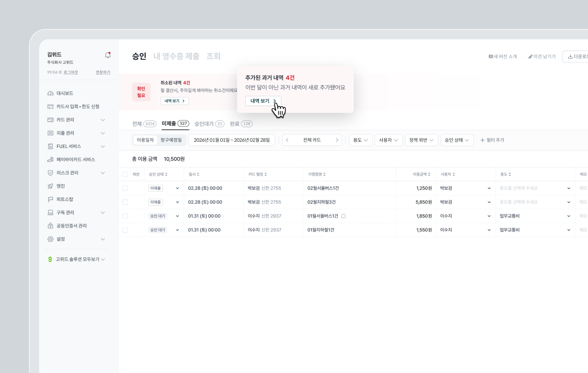Image resolution: width=588 pixels, height=373 pixels.
Task: Click the 다운로드 button
Action: pyautogui.click(x=575, y=56)
